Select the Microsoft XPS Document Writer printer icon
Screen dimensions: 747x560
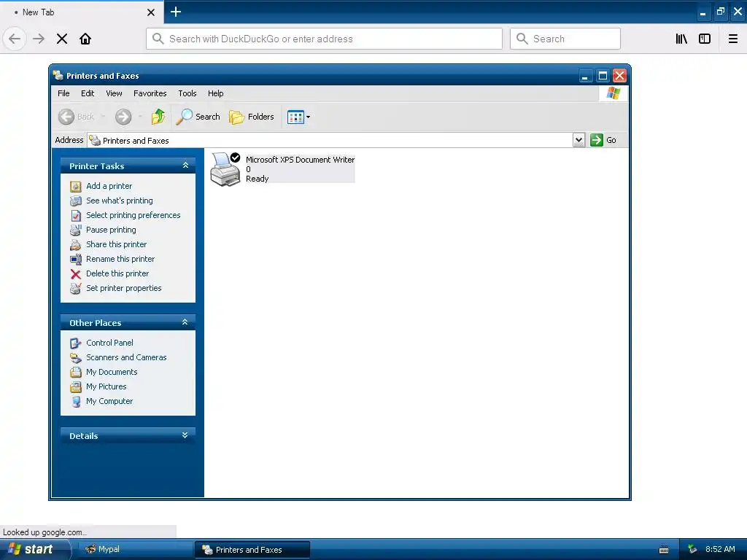point(225,169)
